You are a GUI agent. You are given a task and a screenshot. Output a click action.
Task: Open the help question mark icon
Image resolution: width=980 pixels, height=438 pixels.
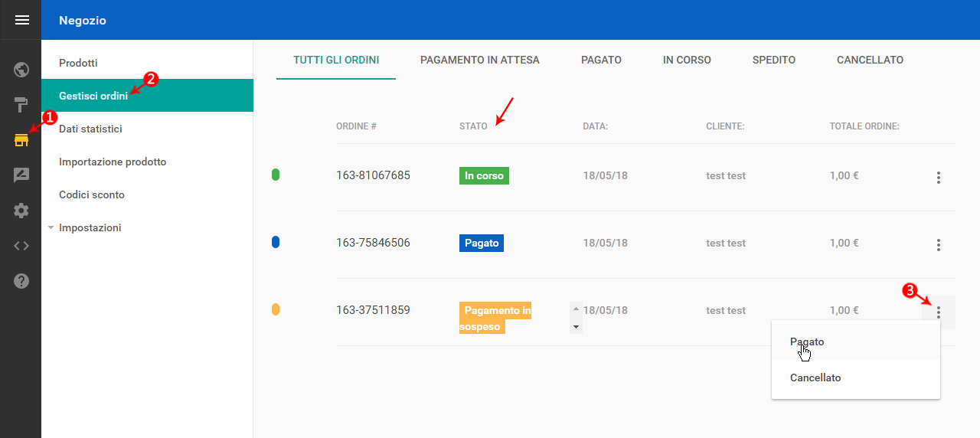pyautogui.click(x=21, y=281)
